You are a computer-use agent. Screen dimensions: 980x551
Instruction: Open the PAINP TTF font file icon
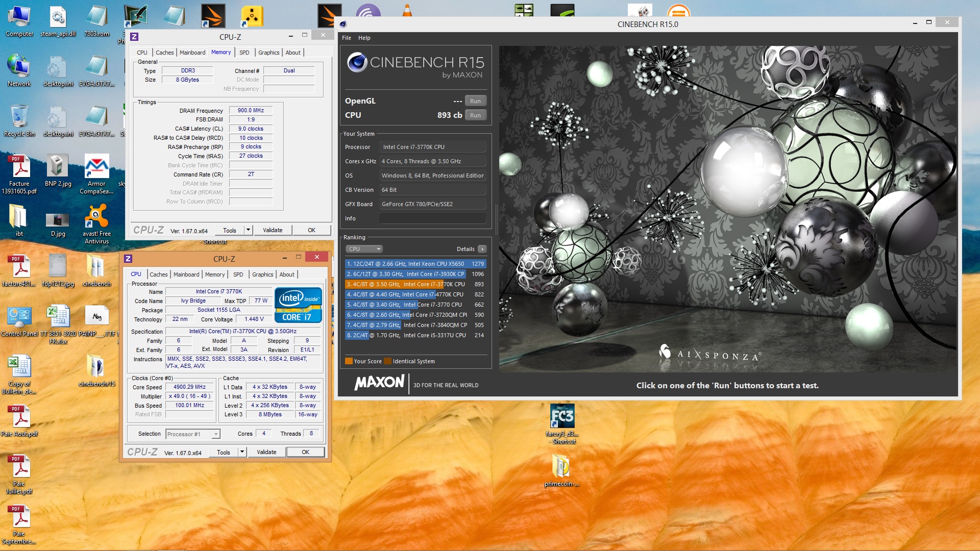coord(96,320)
